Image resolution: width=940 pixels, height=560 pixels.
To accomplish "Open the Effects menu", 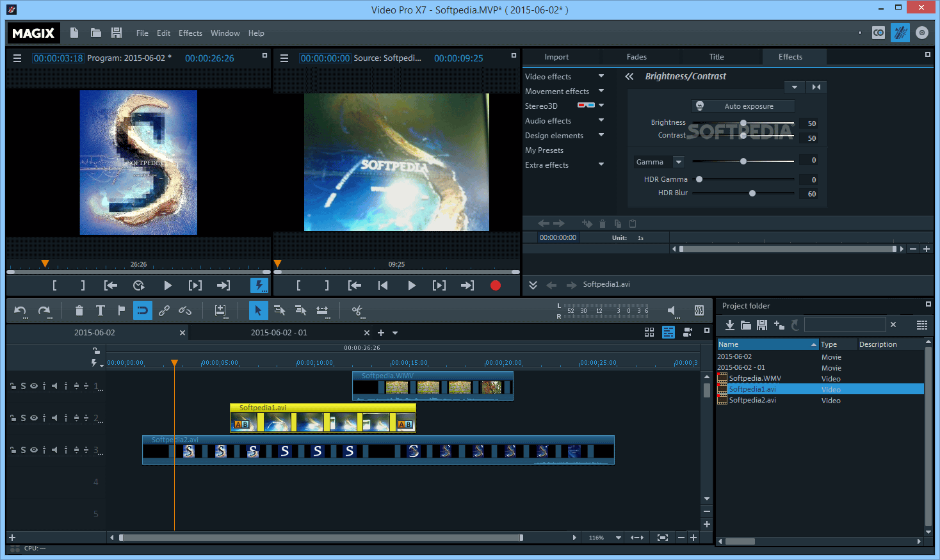I will [190, 33].
